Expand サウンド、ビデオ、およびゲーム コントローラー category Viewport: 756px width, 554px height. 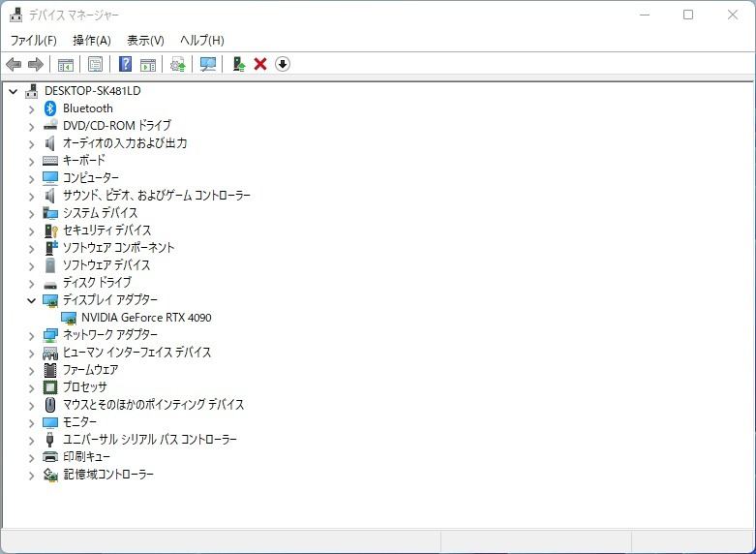[x=32, y=197]
